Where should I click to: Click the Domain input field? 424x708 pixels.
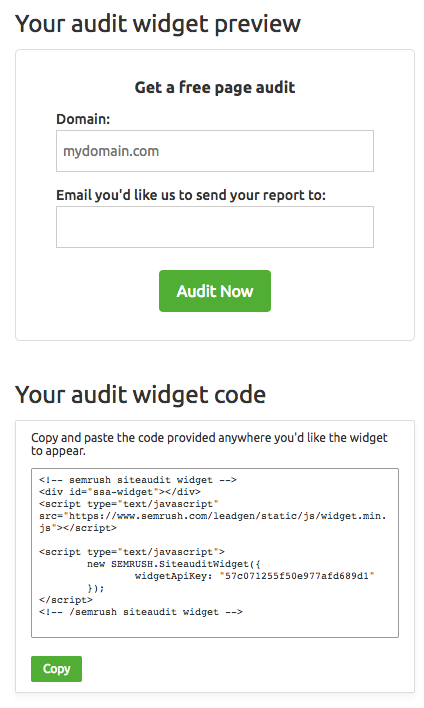(x=214, y=151)
